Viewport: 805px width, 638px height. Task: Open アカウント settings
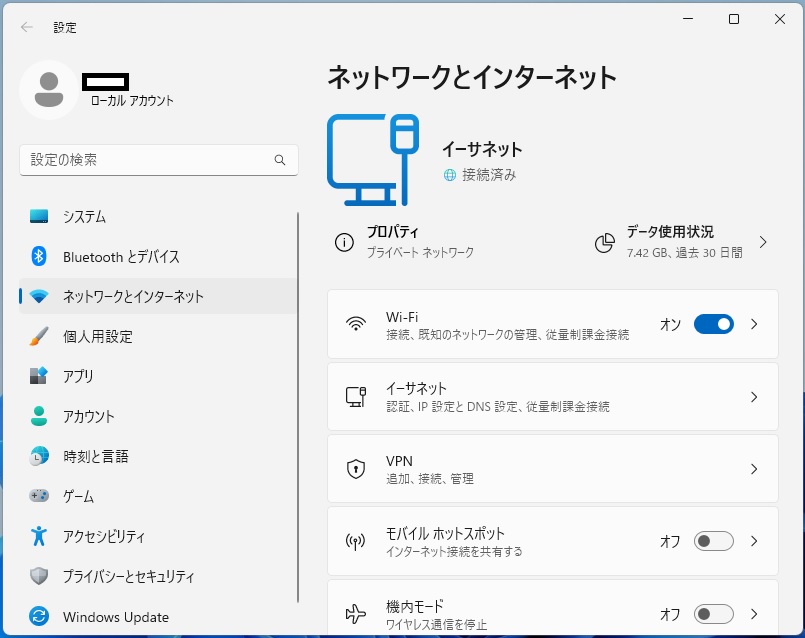158,416
